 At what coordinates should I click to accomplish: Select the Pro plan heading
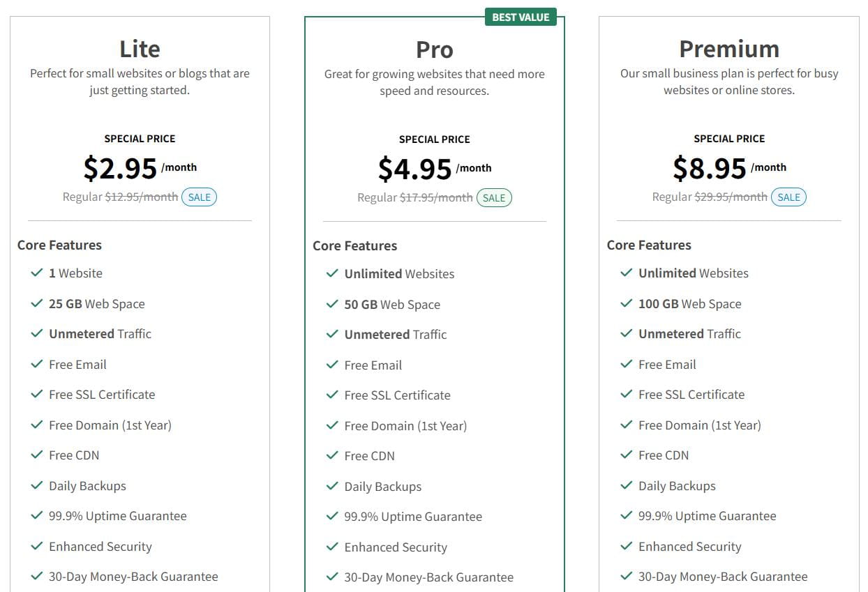click(434, 50)
